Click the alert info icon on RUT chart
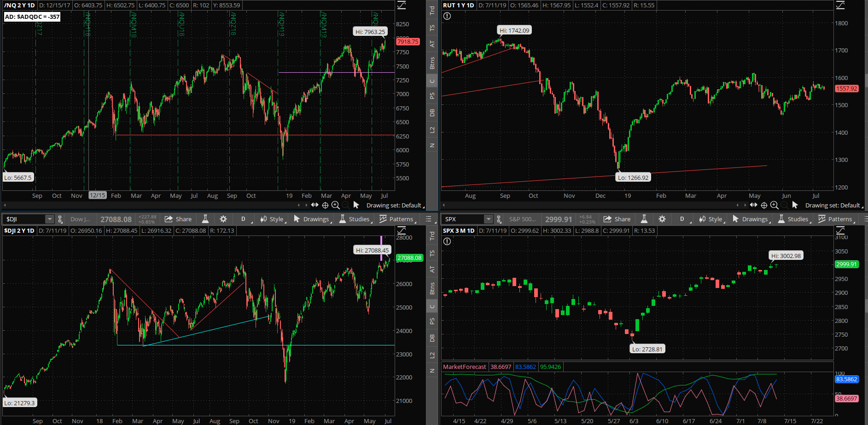This screenshot has width=868, height=425. pos(447,16)
